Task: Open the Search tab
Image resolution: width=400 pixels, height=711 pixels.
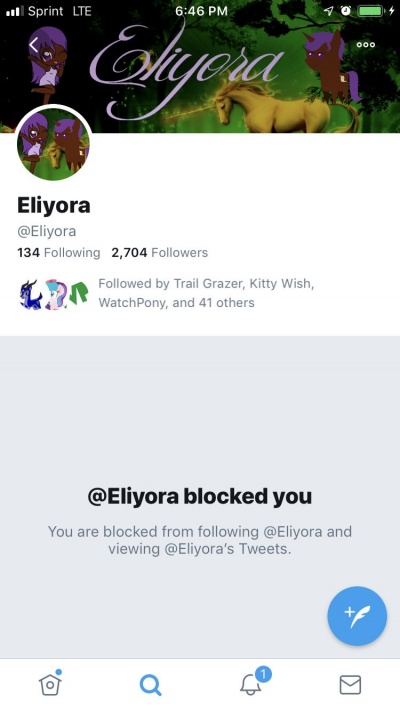Action: [x=150, y=685]
